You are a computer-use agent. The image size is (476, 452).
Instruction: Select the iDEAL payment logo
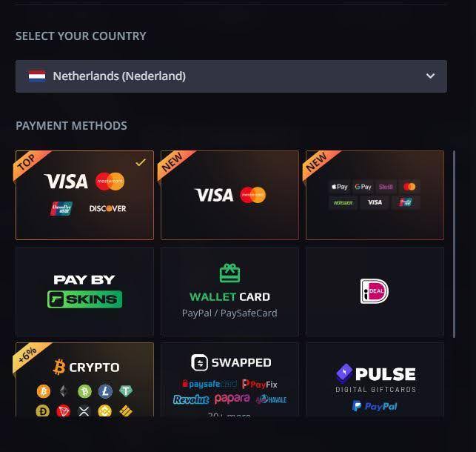pos(374,291)
